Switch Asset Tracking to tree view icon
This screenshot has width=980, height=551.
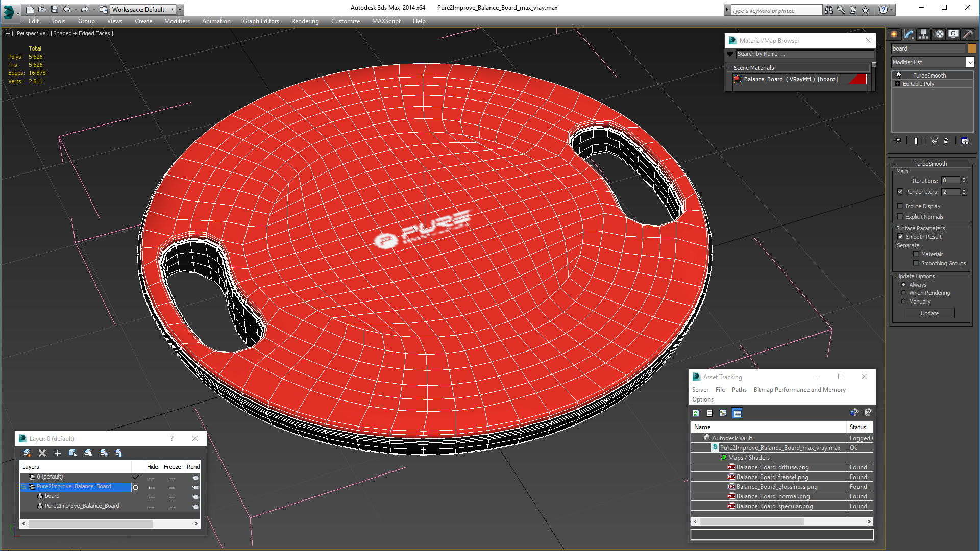point(723,413)
